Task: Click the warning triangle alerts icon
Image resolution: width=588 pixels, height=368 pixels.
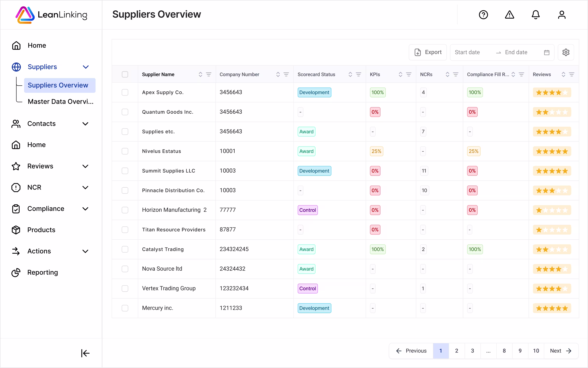Action: [509, 15]
